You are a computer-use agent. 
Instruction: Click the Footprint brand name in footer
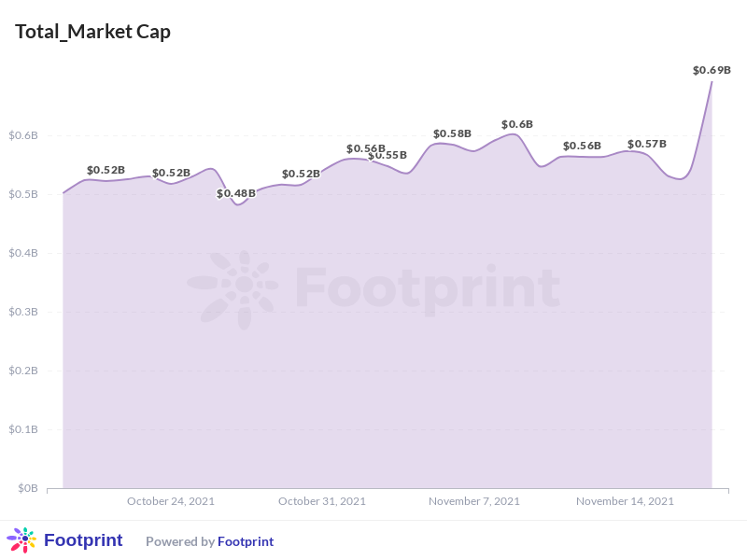pos(83,540)
